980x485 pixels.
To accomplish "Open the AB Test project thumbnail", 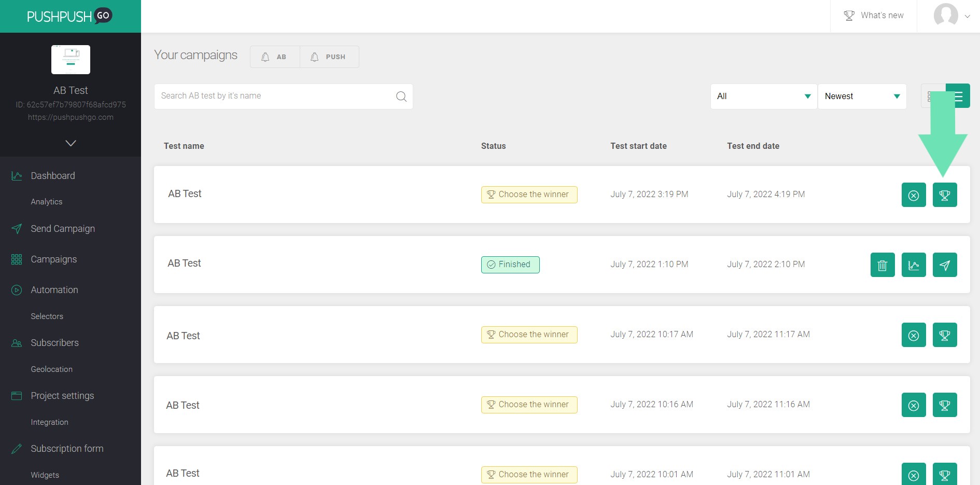I will click(71, 60).
